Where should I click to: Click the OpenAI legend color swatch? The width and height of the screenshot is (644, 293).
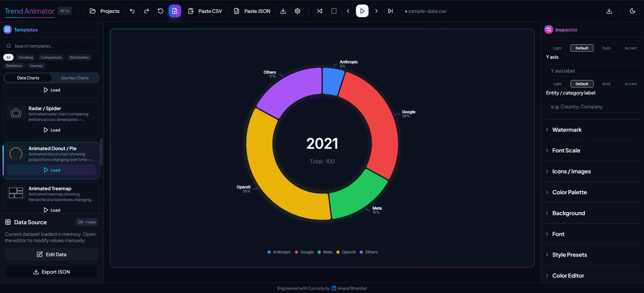(338, 252)
